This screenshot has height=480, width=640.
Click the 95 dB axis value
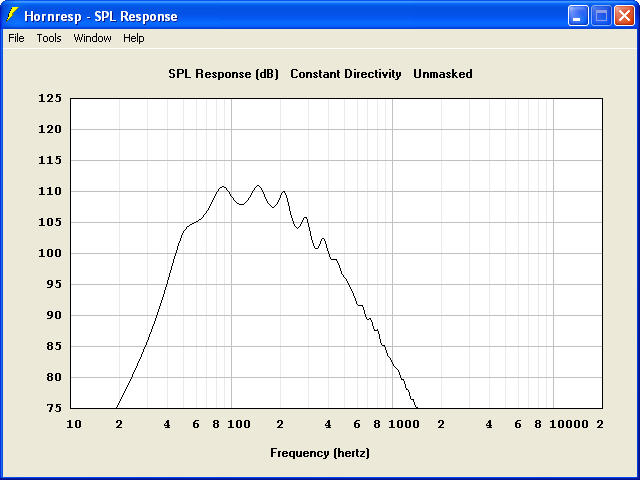(x=54, y=284)
